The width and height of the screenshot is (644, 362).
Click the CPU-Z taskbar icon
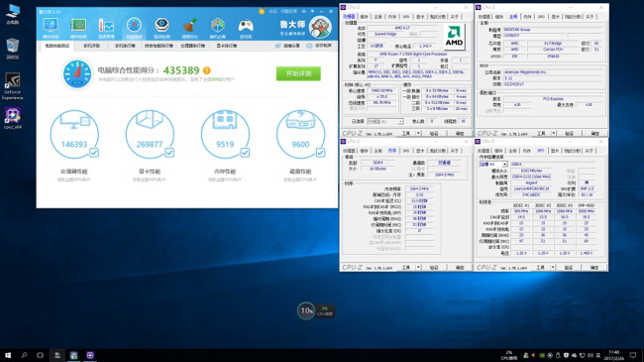90,355
